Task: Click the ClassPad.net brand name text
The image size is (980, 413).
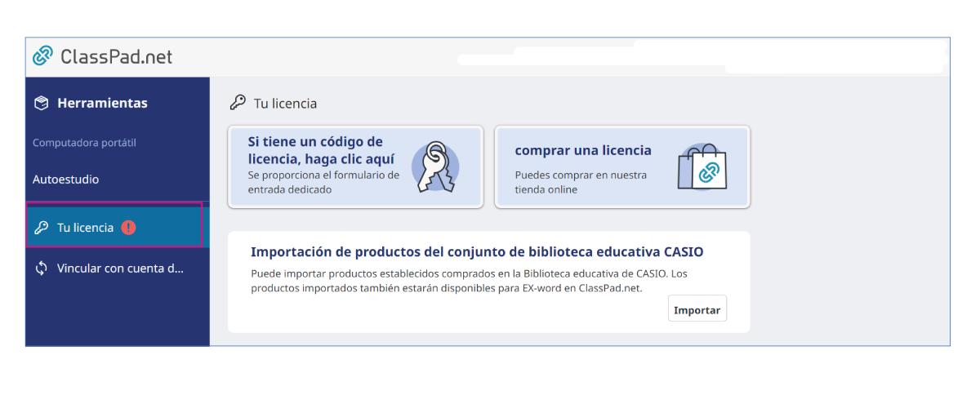Action: pos(116,57)
